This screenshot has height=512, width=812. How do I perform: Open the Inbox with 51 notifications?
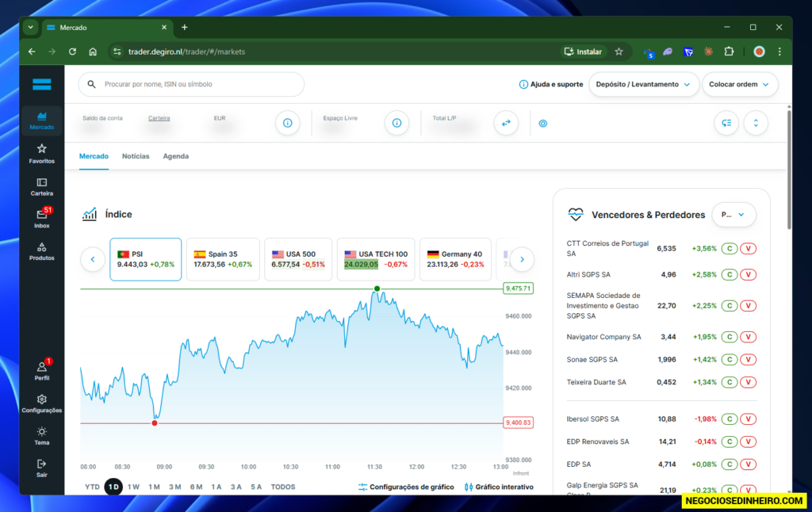[x=41, y=219]
